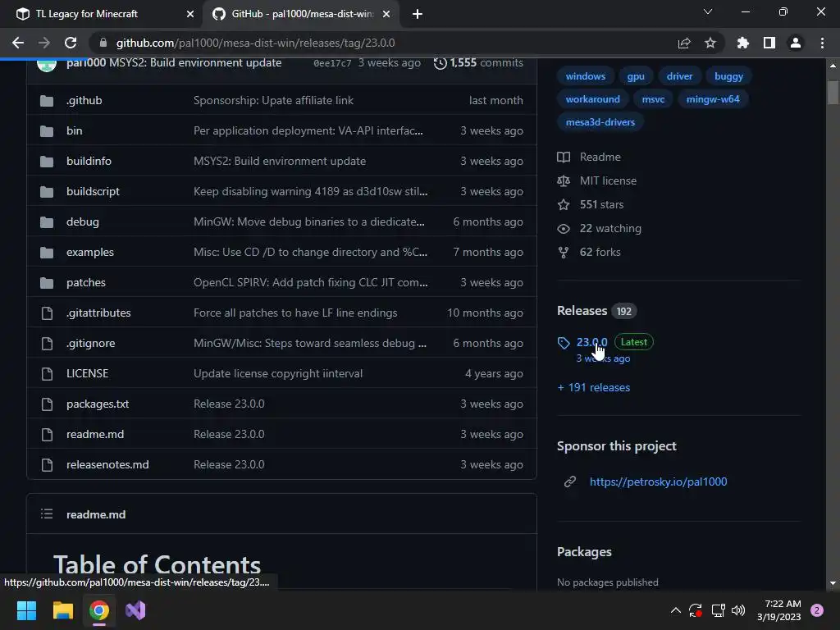Open the 23.0.0 latest release
This screenshot has width=840, height=630.
click(x=591, y=342)
